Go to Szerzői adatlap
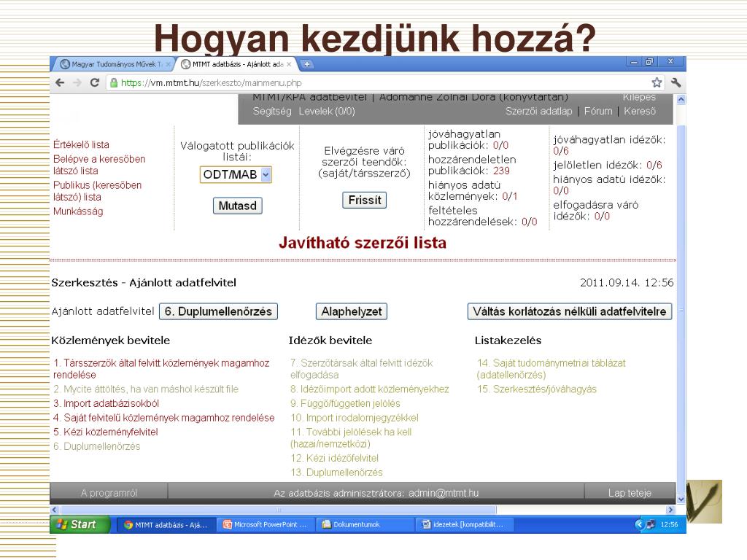Image resolution: width=747 pixels, height=560 pixels. pos(538,111)
